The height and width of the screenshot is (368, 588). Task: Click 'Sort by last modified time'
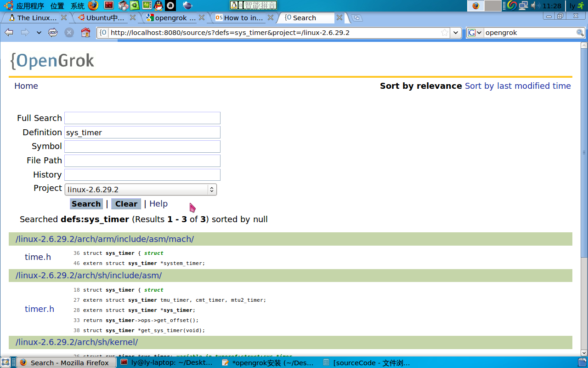pos(518,86)
